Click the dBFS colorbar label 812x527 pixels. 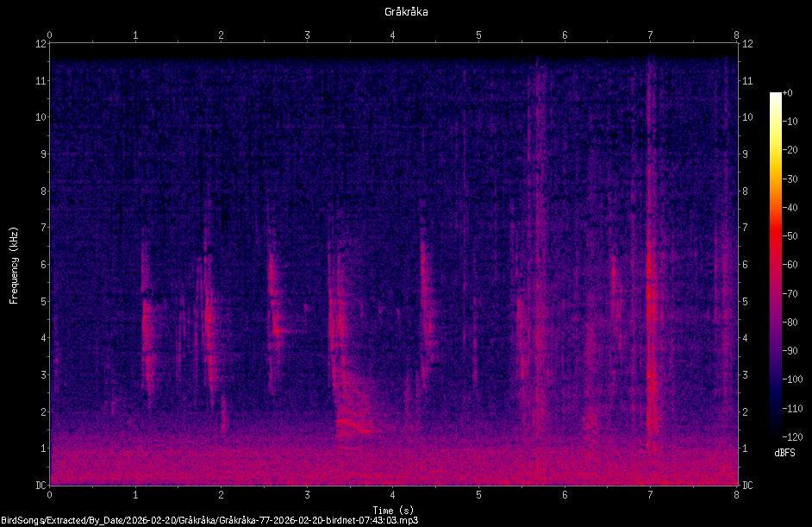[784, 453]
